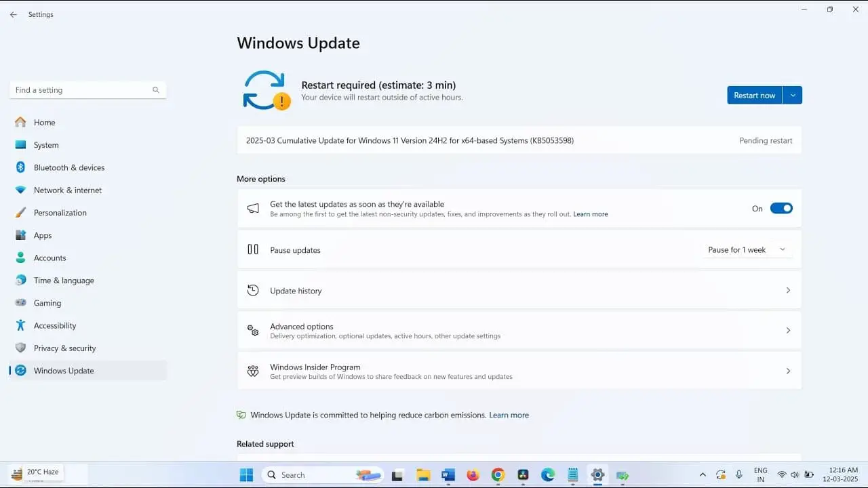Click the search magnifier in Find a setting
This screenshot has width=868, height=488.
point(156,89)
